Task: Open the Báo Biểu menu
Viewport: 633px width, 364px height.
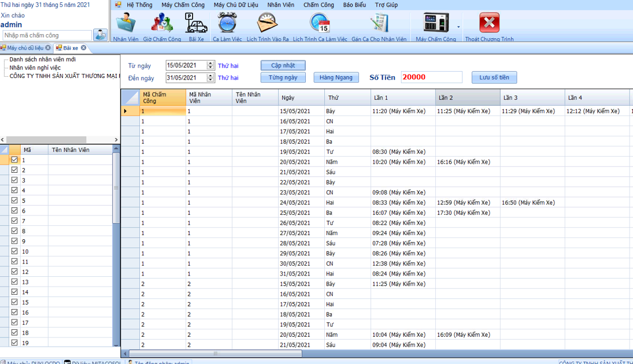Action: [354, 5]
